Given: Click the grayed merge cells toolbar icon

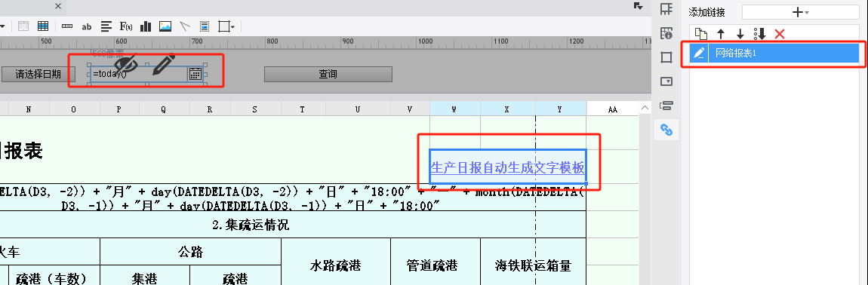Looking at the screenshot, I should point(24,26).
